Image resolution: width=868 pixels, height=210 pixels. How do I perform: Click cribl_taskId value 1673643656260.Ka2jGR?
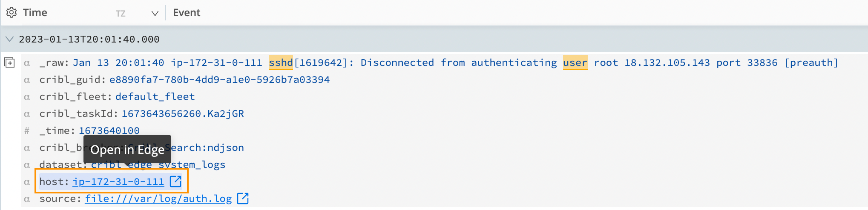pos(183,114)
